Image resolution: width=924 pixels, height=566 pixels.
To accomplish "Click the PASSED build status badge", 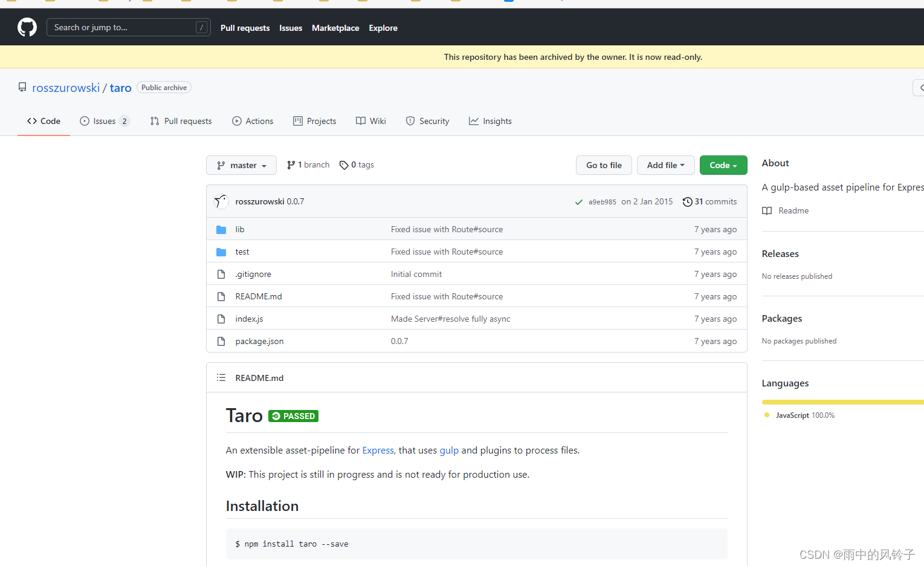I will pyautogui.click(x=293, y=416).
